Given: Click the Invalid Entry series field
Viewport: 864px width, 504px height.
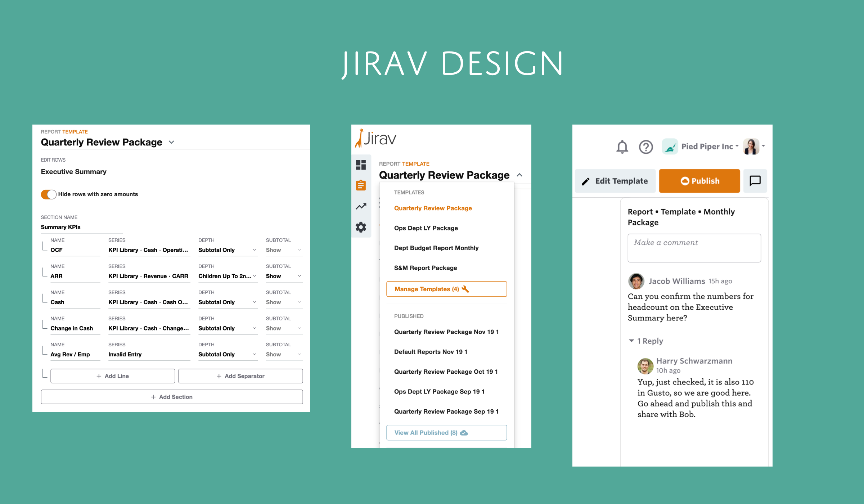Looking at the screenshot, I should pyautogui.click(x=149, y=354).
